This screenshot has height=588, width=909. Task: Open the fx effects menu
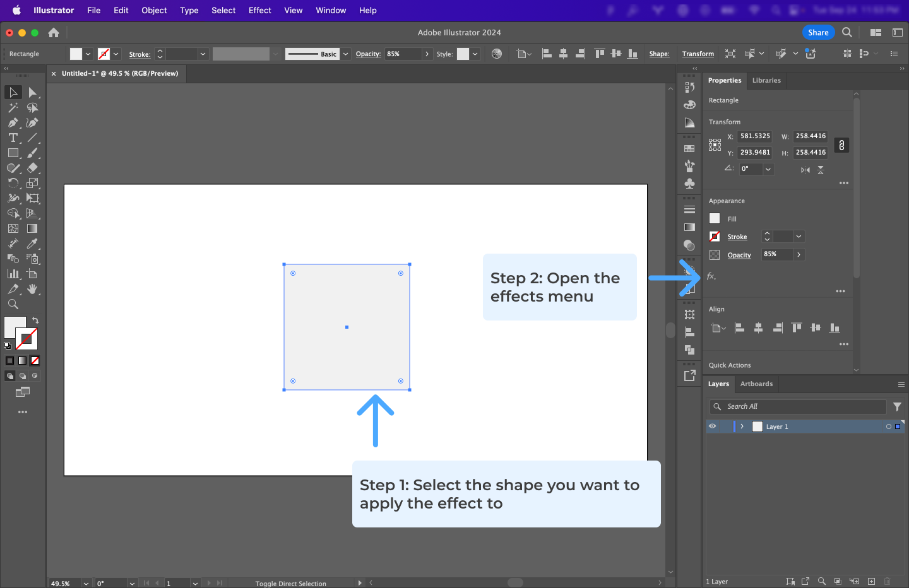[x=711, y=276]
